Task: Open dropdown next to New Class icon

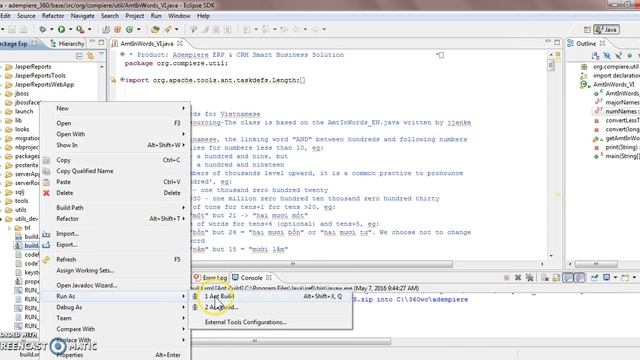Action: 138,29
